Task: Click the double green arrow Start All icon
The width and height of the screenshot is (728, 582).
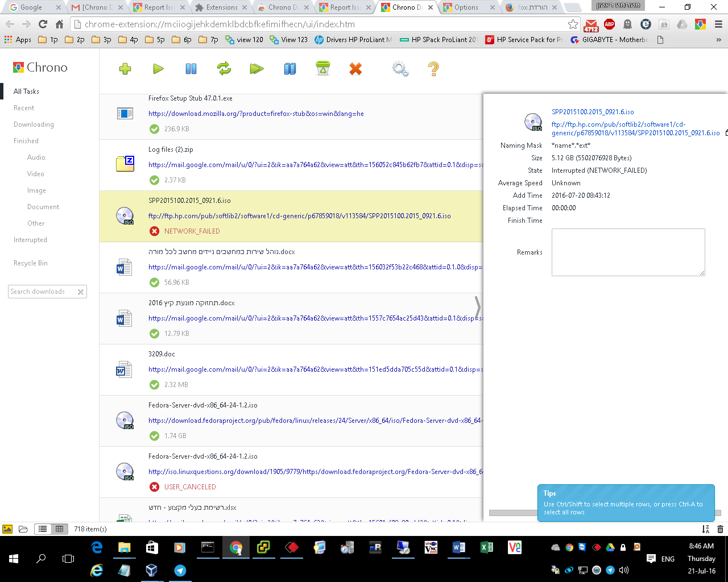Action: 257,69
